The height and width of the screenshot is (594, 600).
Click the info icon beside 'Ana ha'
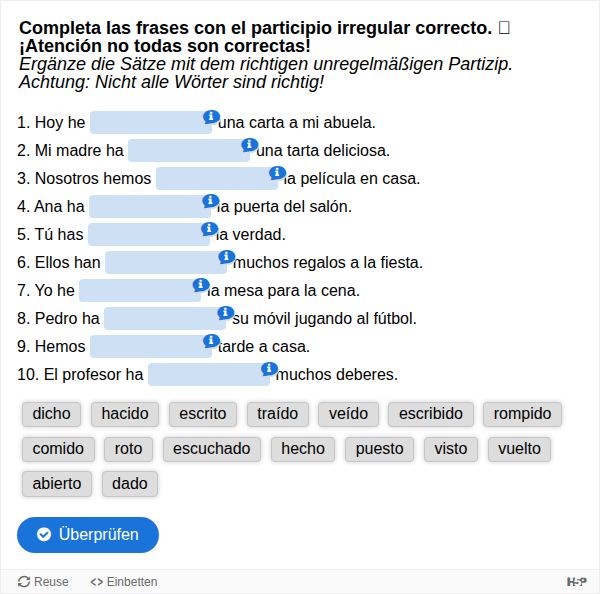point(210,201)
